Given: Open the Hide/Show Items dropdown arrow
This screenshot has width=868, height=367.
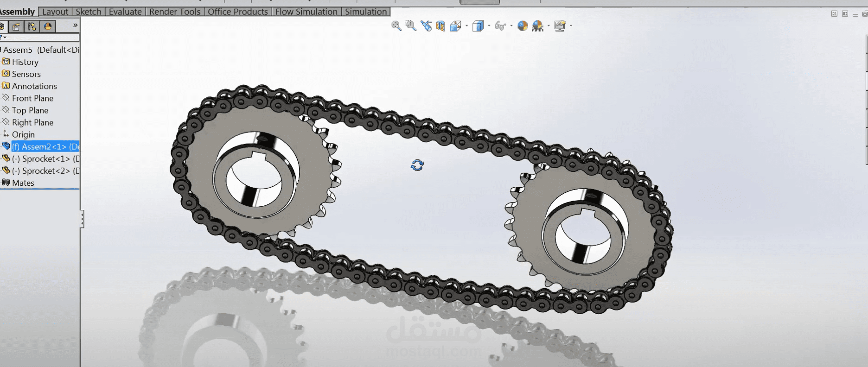Looking at the screenshot, I should click(x=511, y=26).
